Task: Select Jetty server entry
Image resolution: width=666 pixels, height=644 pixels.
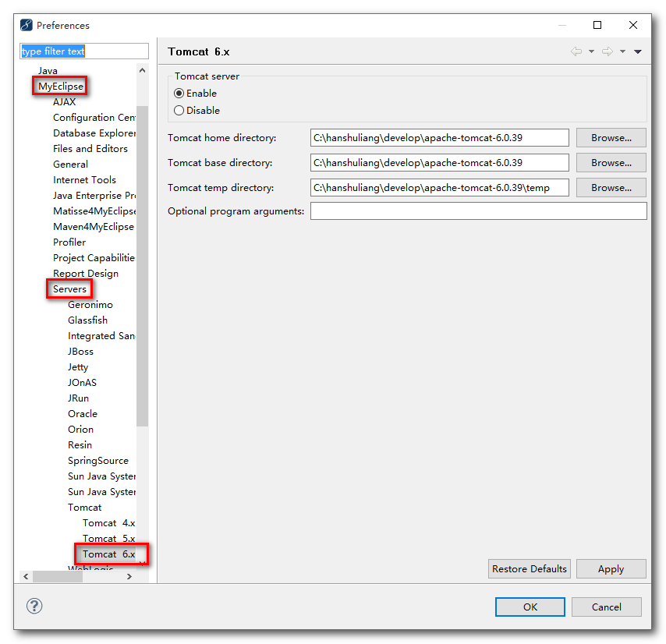Action: tap(78, 367)
